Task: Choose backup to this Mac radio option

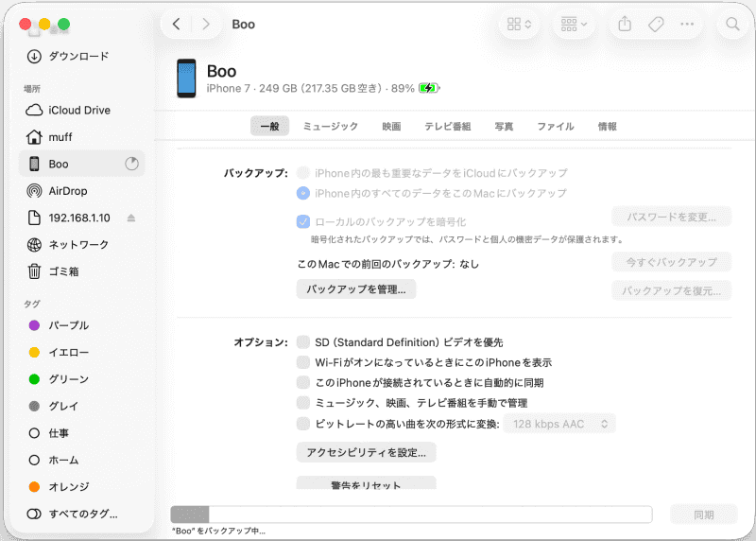Action: (302, 193)
